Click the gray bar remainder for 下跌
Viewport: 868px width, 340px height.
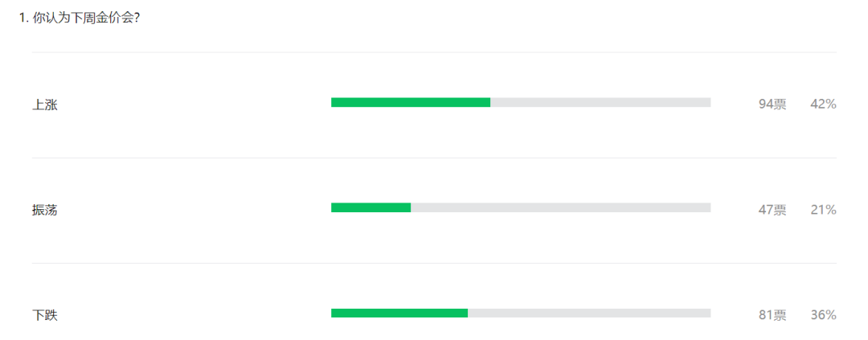click(589, 313)
